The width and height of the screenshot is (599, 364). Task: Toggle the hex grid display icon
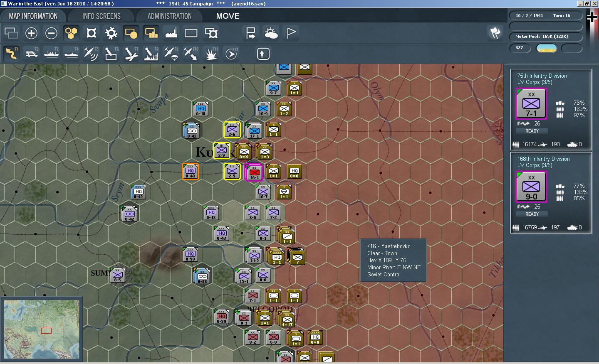click(x=71, y=33)
